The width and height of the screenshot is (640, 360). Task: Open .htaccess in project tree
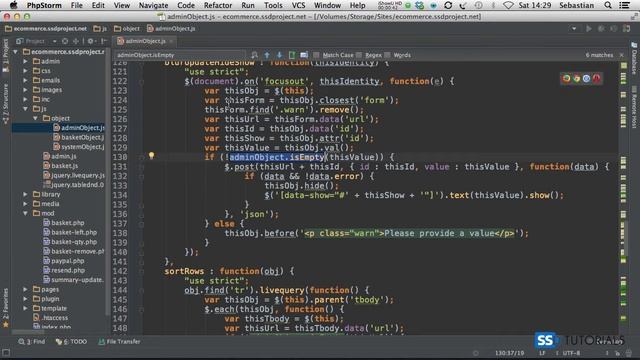(51, 318)
